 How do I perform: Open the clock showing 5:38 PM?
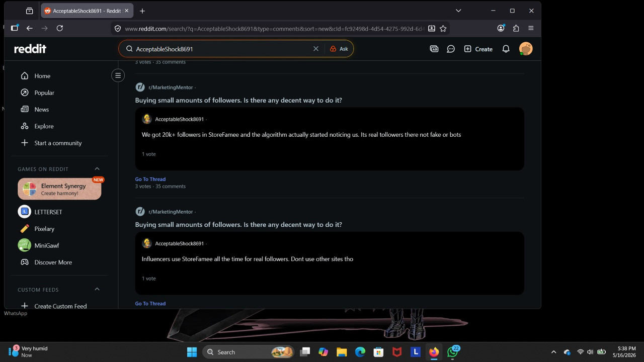[624, 351]
